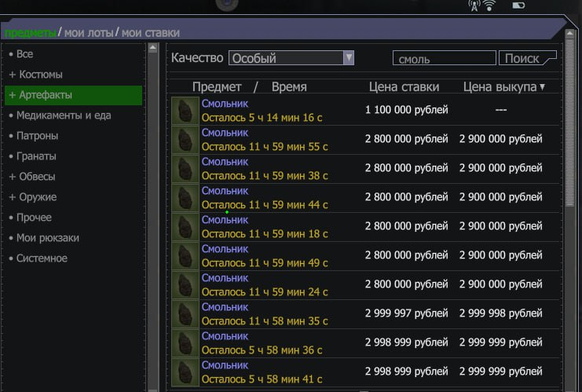Sort by Цена ставки column header
The height and width of the screenshot is (392, 582).
click(x=404, y=87)
